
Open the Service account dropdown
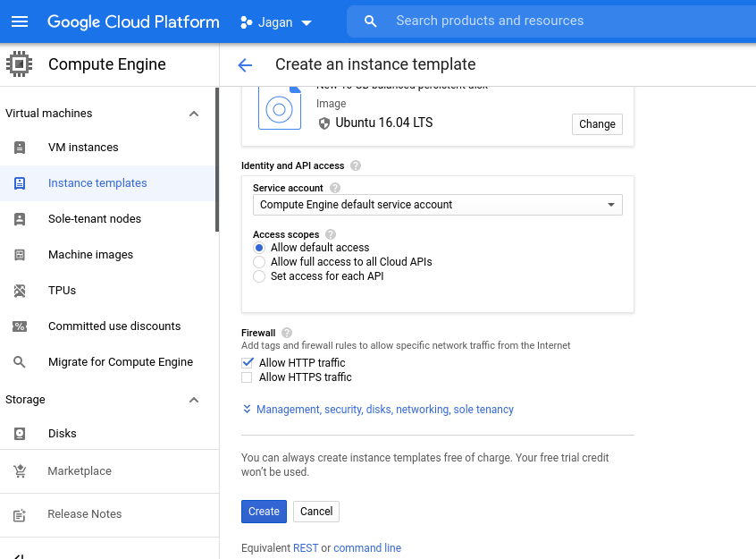tap(437, 205)
